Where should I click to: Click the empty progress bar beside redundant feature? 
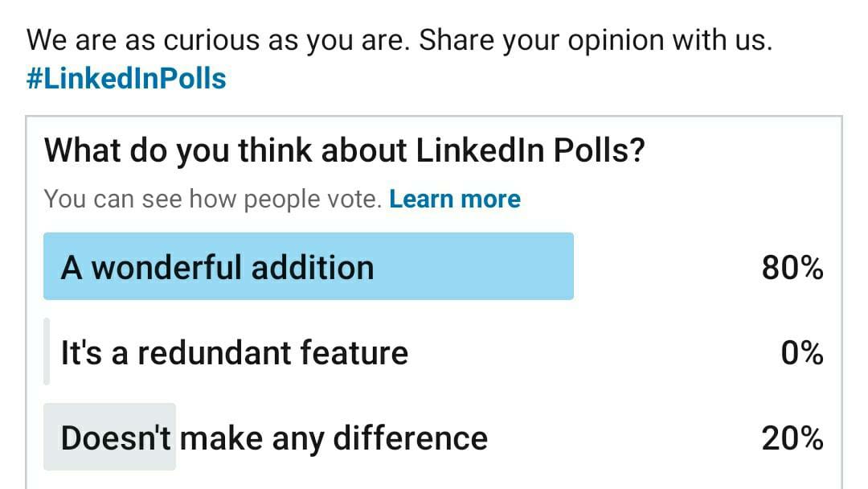47,352
